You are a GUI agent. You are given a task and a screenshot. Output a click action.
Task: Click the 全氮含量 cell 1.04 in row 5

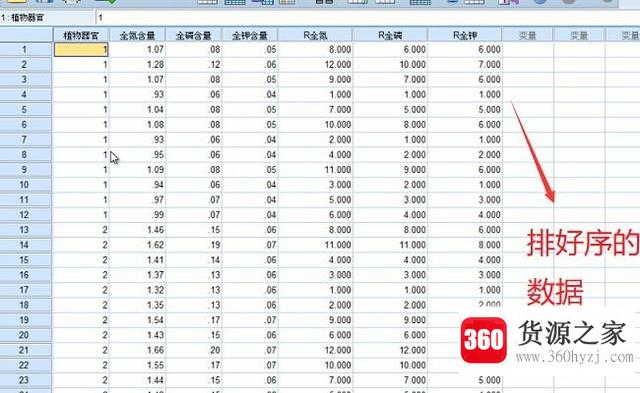click(x=137, y=109)
